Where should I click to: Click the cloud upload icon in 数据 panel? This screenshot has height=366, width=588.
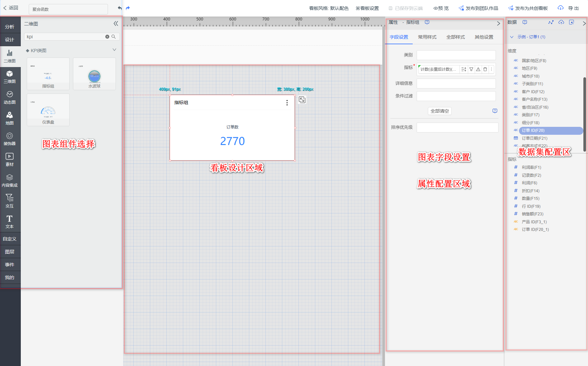tap(561, 22)
